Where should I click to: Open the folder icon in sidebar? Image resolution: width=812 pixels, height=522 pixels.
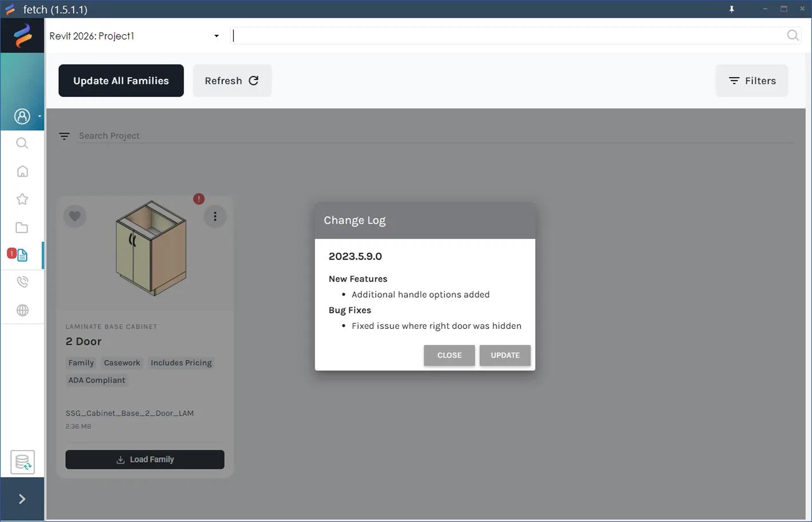pyautogui.click(x=22, y=228)
